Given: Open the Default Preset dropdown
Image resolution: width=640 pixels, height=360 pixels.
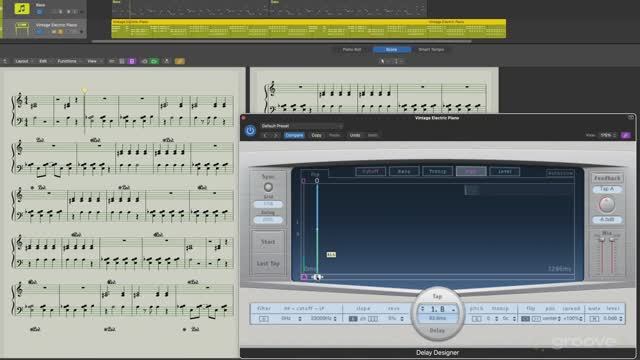Looking at the screenshot, I should click(x=302, y=126).
